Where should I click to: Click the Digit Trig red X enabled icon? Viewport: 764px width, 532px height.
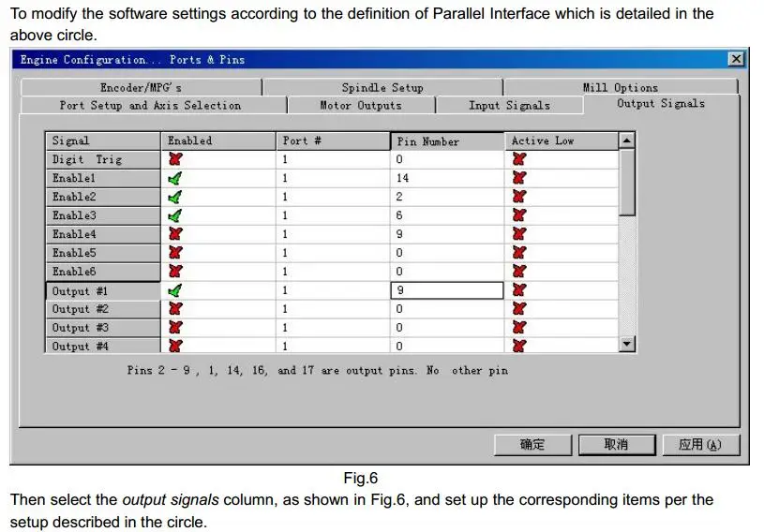pos(175,159)
